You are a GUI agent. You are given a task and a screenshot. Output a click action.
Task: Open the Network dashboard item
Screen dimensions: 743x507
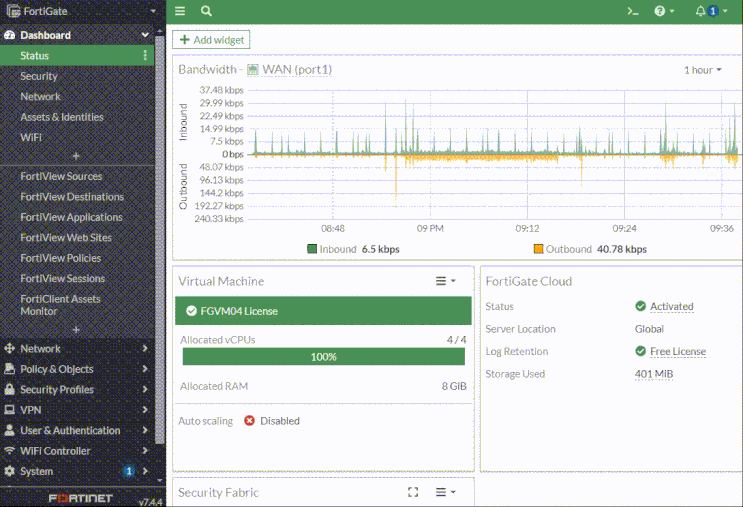[x=40, y=97]
